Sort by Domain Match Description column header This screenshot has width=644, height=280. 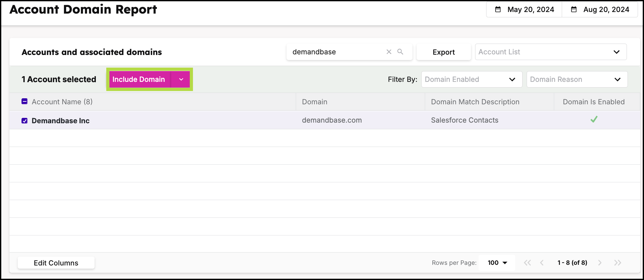tap(475, 102)
